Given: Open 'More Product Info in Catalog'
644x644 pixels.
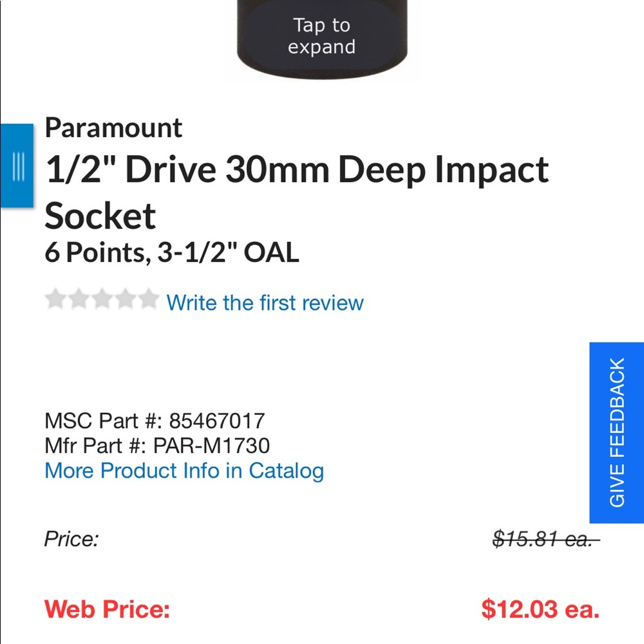Looking at the screenshot, I should click(x=184, y=471).
